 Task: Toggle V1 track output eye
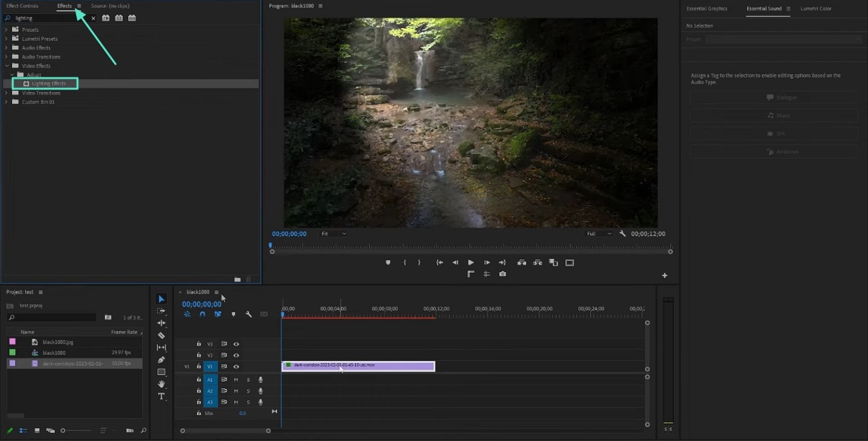coord(236,366)
